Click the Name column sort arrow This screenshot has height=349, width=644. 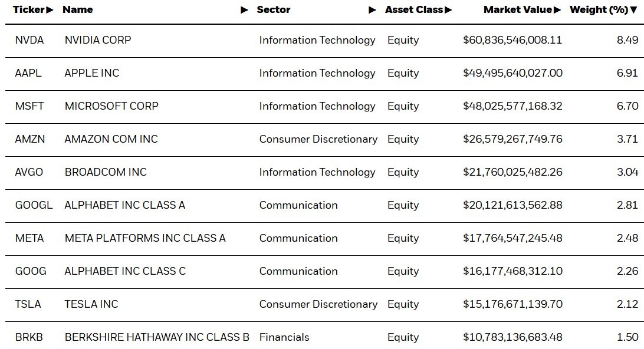click(x=245, y=10)
